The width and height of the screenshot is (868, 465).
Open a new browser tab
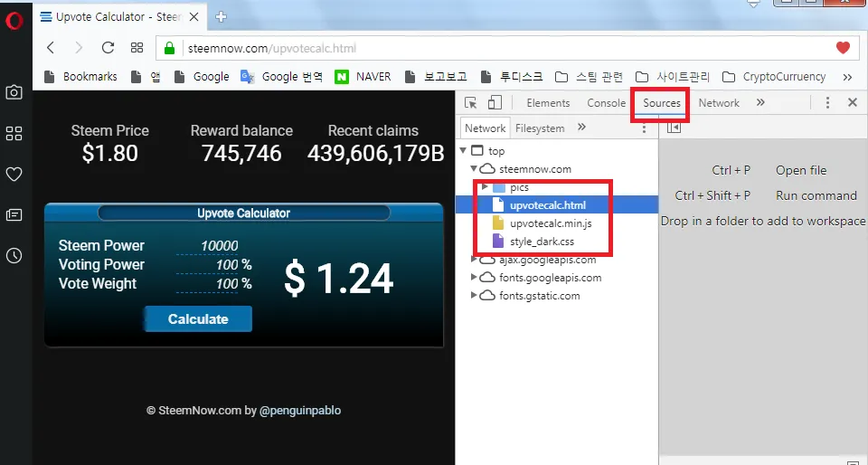tap(221, 16)
